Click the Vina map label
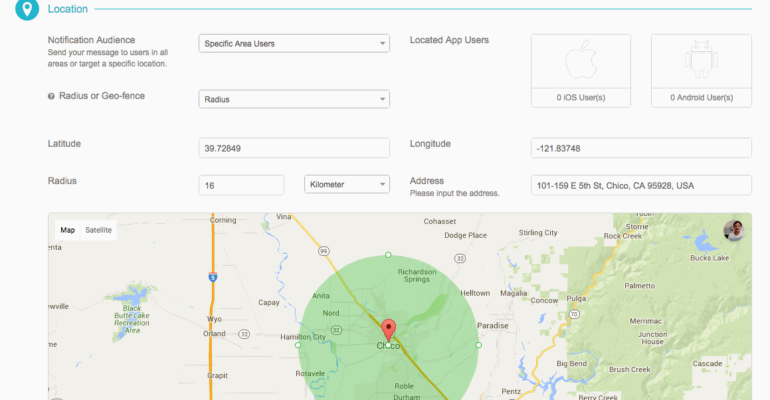This screenshot has height=400, width=770. [283, 216]
